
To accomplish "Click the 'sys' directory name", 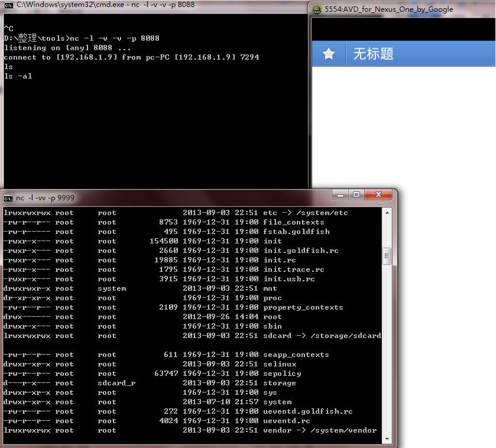I will [270, 393].
